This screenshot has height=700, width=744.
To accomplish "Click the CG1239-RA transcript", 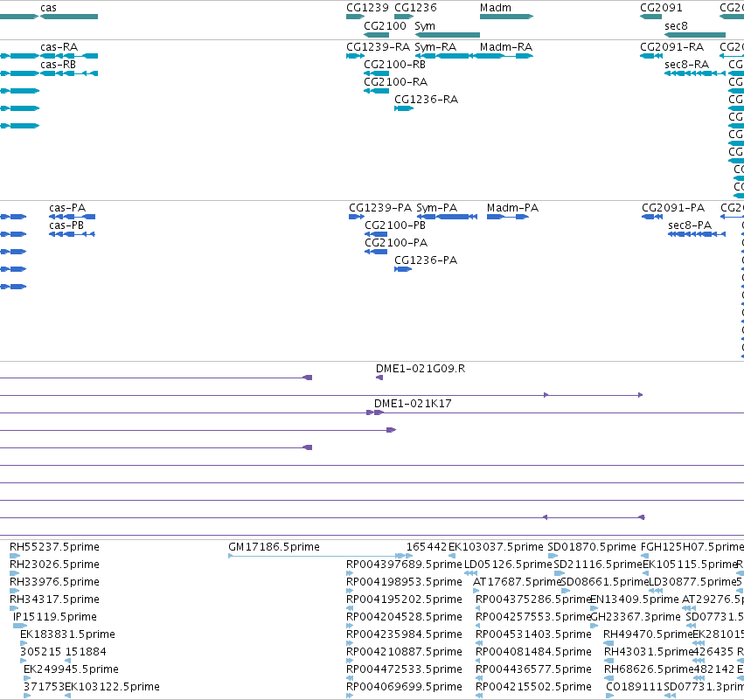I will click(x=356, y=56).
